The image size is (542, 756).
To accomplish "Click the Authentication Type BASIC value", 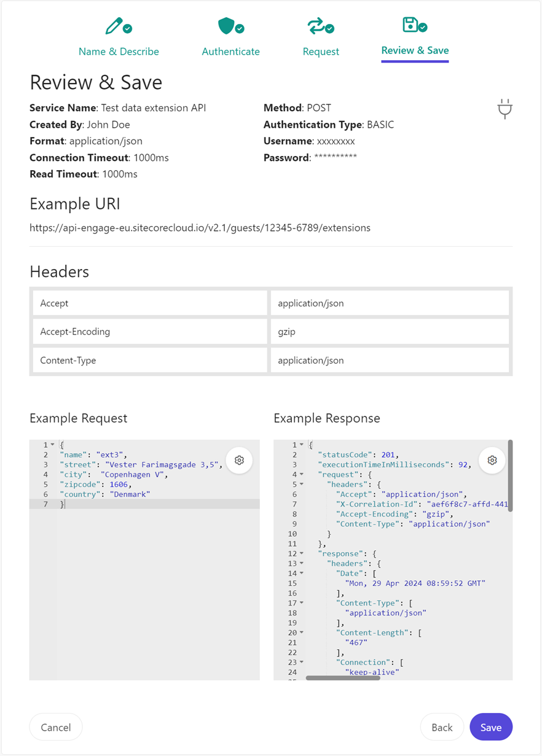I will pos(380,125).
